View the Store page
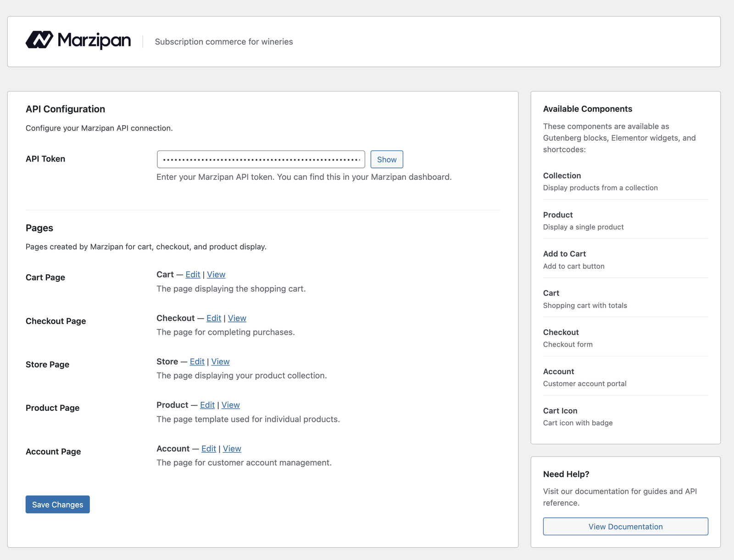 [220, 362]
